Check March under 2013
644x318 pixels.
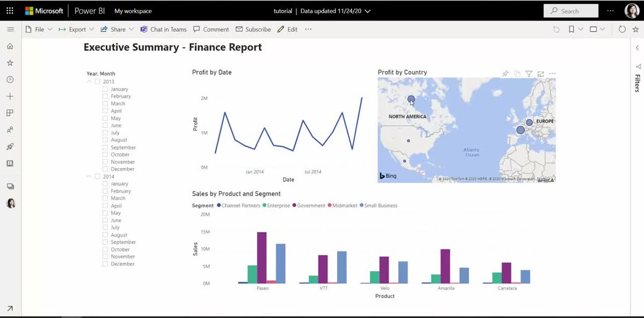pos(106,104)
